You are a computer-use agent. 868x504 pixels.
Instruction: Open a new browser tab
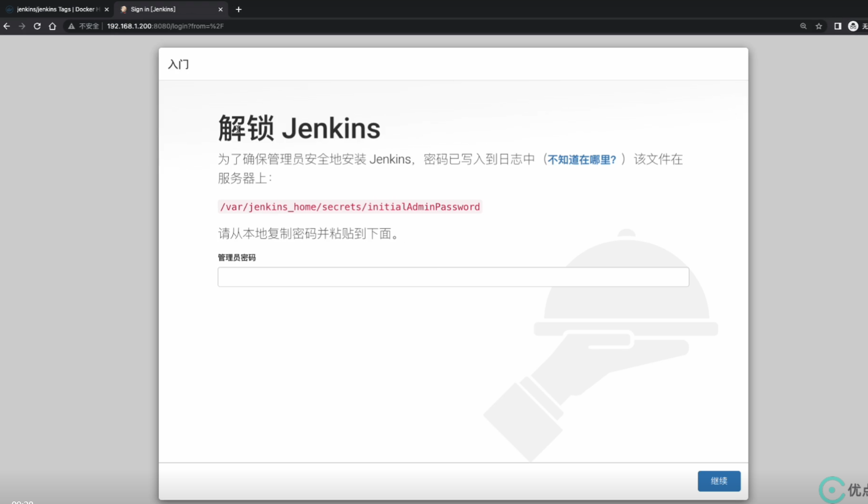[x=238, y=9]
